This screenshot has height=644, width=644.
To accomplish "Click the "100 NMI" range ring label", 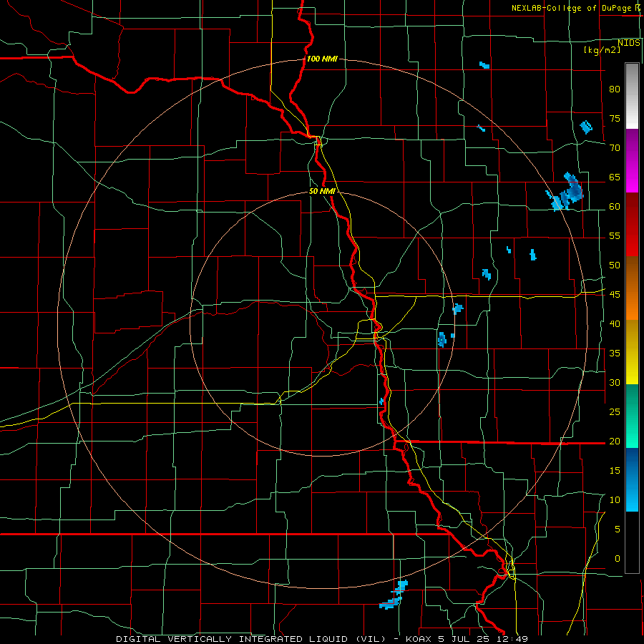I will [322, 59].
